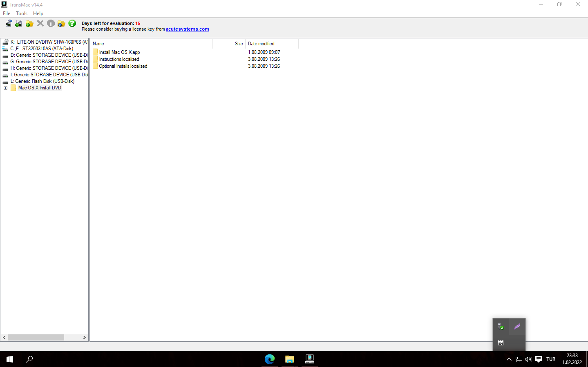588x367 pixels.
Task: Select K: LITE-ON DVDRW drive
Action: point(49,42)
